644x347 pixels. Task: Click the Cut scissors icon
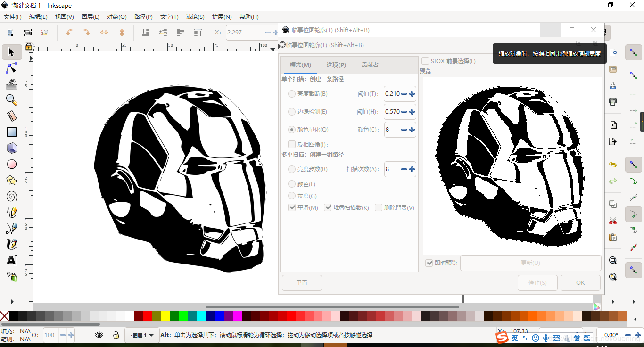coord(613,221)
